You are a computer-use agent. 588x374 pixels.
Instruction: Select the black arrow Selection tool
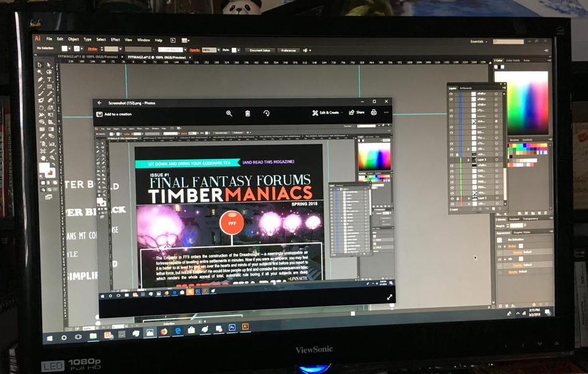tap(40, 65)
